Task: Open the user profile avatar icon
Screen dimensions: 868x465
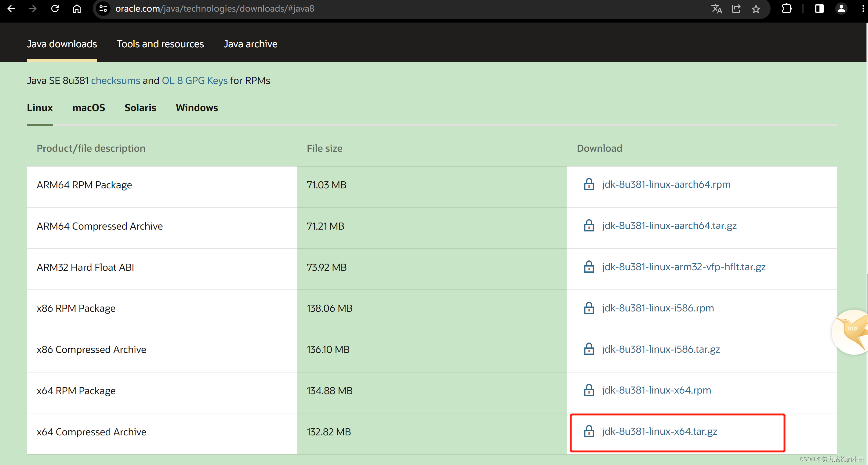Action: tap(841, 9)
